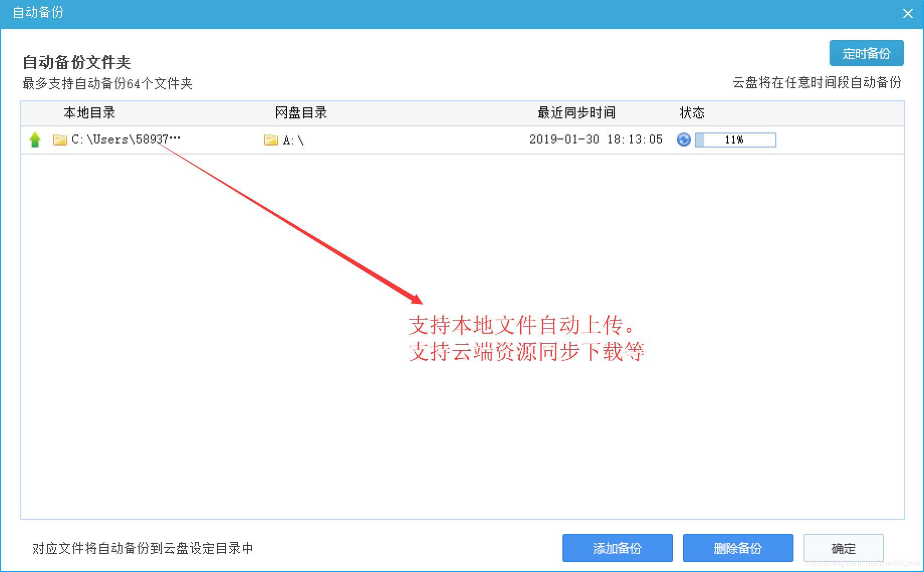Click the blue sync status icon
924x572 pixels.
click(x=684, y=139)
